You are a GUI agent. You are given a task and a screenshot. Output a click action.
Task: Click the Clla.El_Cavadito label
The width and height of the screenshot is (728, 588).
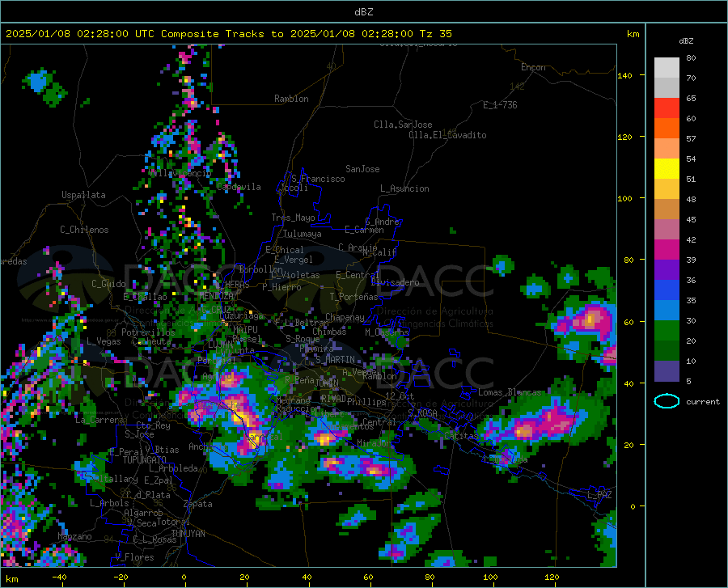tap(447, 136)
